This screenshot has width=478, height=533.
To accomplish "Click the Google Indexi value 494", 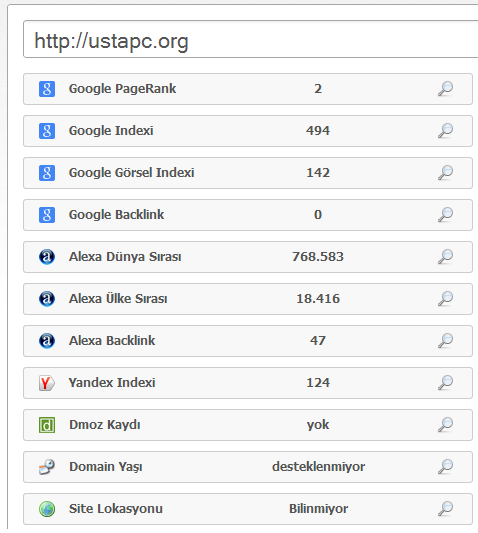I will pyautogui.click(x=318, y=131).
